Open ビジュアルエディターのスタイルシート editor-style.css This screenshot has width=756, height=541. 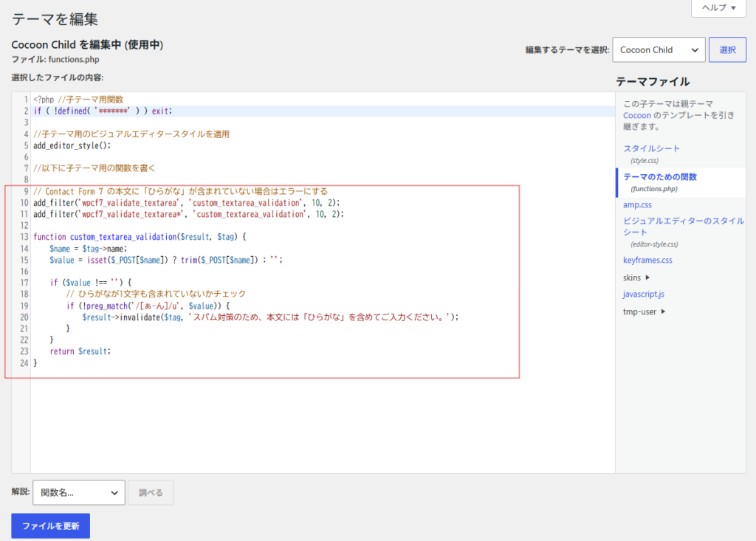tap(683, 226)
